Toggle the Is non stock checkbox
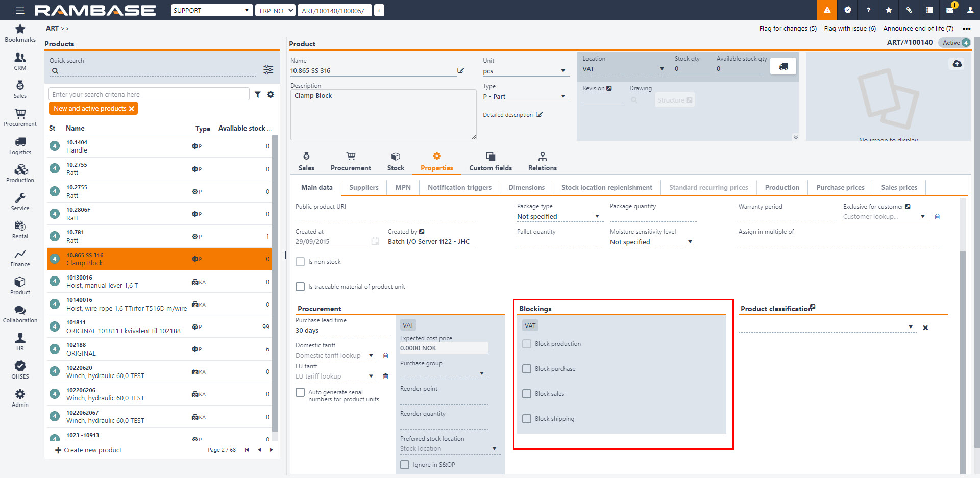 [300, 262]
